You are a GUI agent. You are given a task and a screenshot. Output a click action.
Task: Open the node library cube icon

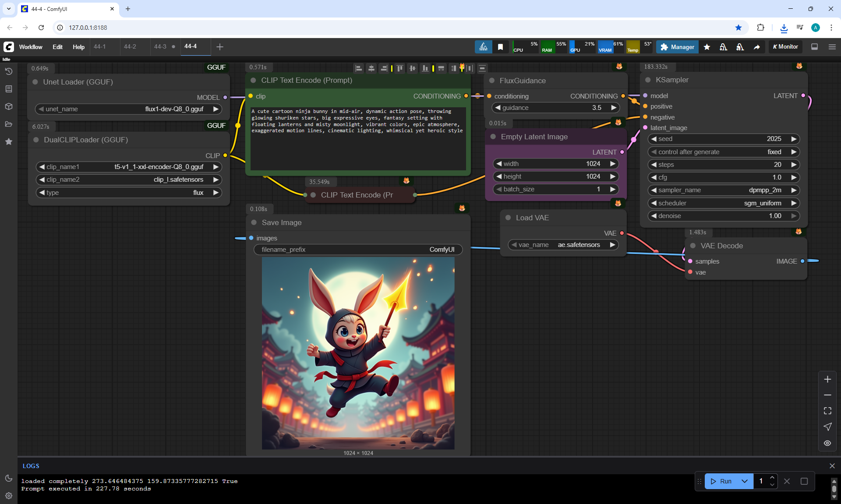click(8, 106)
